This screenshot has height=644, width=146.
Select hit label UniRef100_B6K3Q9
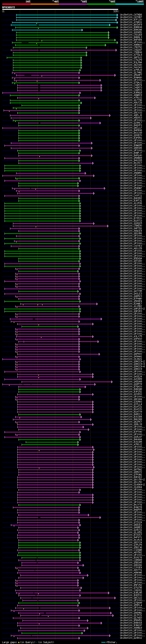point(131,419)
